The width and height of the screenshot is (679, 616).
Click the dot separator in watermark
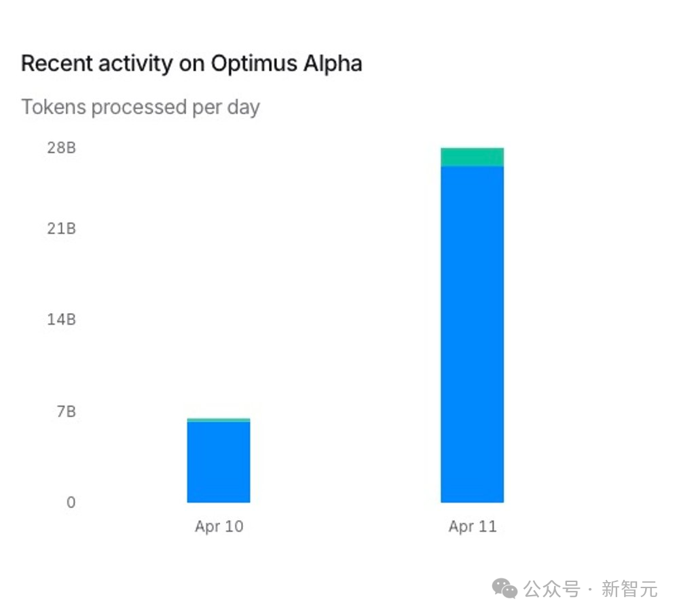pyautogui.click(x=590, y=589)
